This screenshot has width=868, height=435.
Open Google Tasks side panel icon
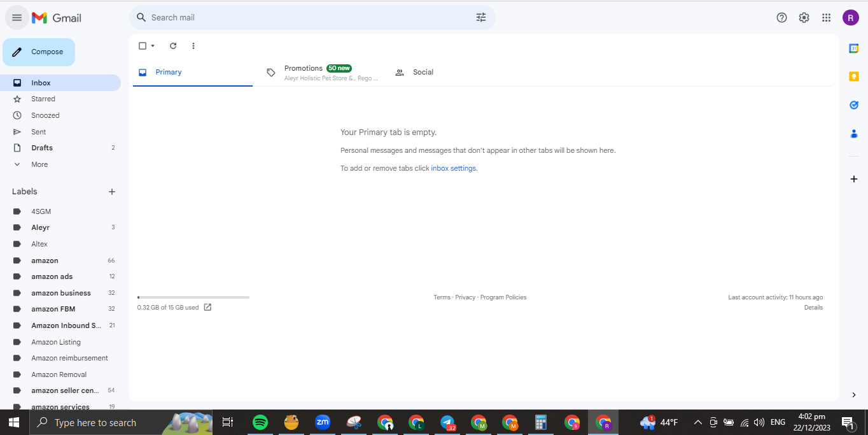click(854, 105)
